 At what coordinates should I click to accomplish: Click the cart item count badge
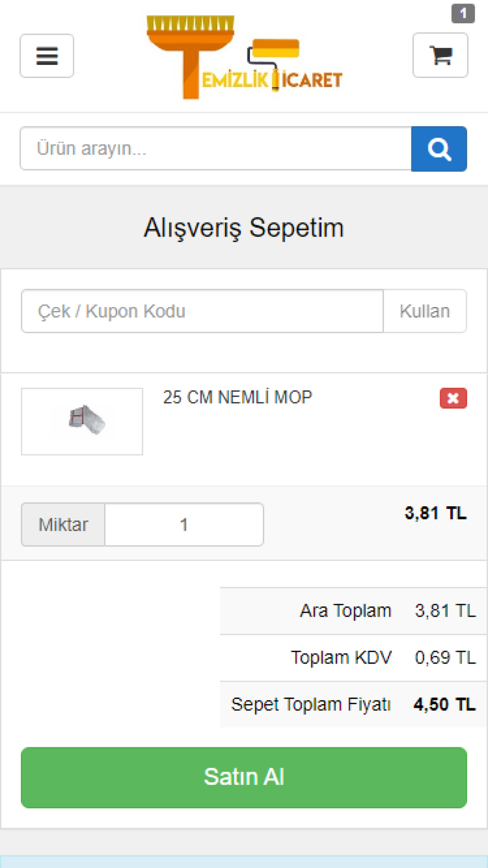click(463, 13)
